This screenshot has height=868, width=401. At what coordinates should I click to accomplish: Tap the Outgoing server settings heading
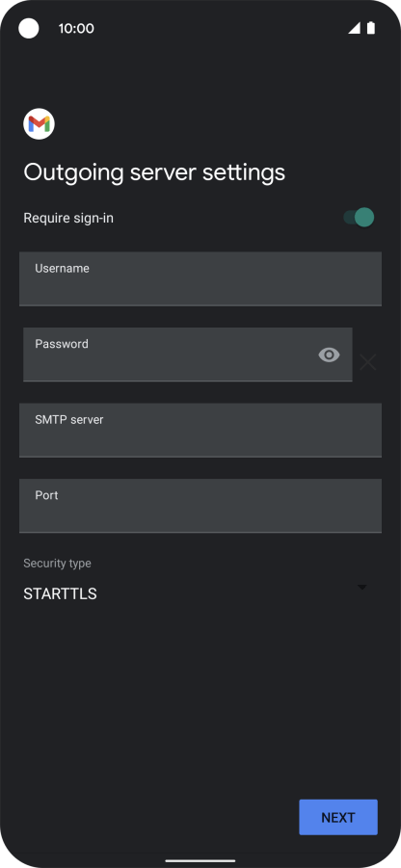(154, 172)
